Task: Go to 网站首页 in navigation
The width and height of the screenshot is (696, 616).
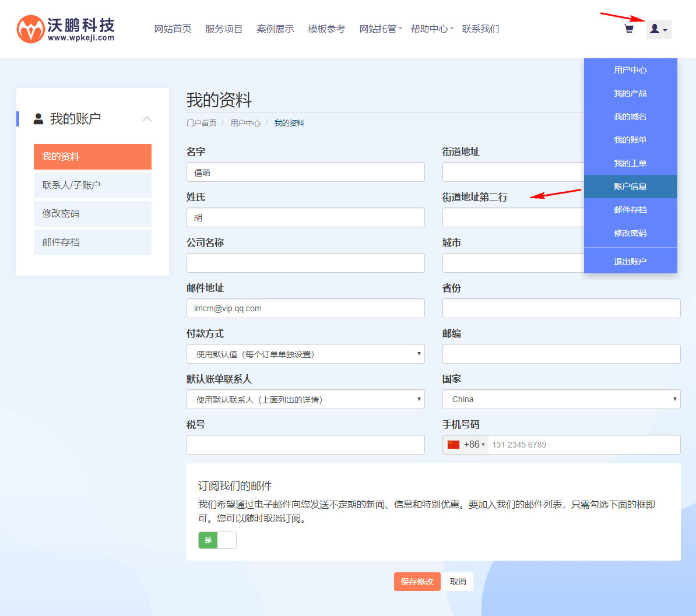Action: 173,29
